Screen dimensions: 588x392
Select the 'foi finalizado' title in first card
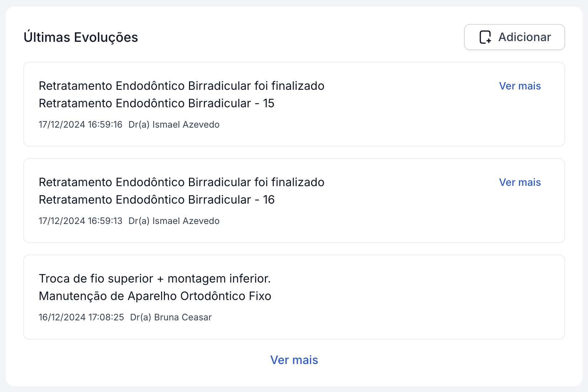[181, 86]
